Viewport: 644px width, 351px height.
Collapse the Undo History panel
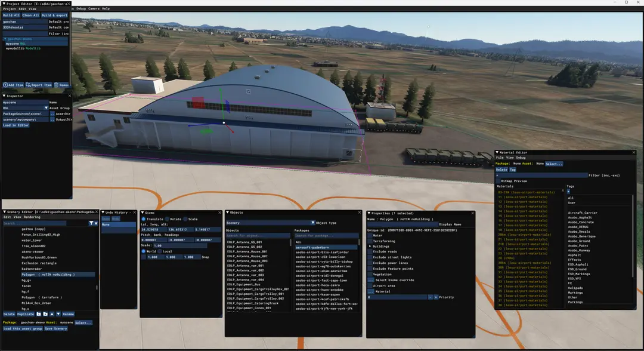[x=103, y=213]
